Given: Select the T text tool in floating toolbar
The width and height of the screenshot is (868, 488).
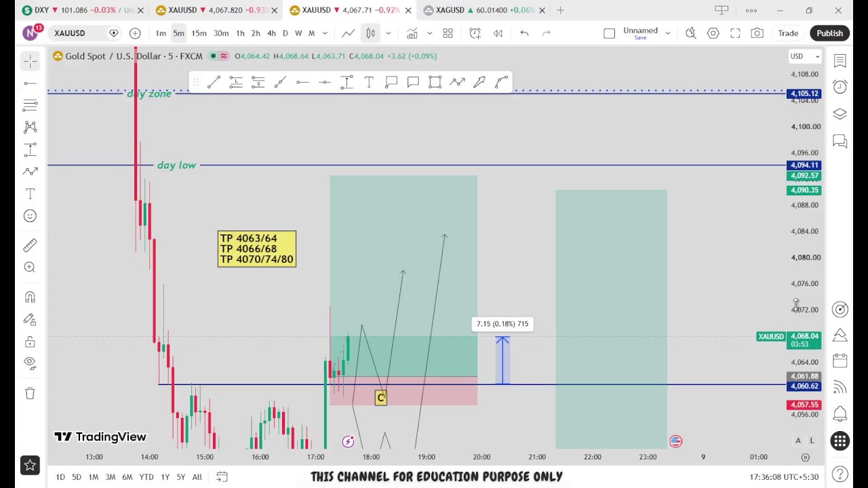Looking at the screenshot, I should coord(369,83).
